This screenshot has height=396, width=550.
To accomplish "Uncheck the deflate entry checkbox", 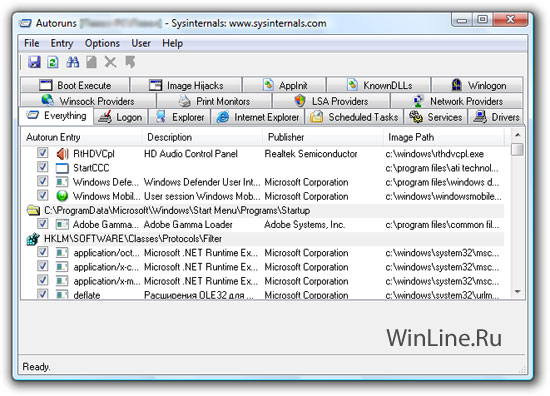I will [x=42, y=294].
